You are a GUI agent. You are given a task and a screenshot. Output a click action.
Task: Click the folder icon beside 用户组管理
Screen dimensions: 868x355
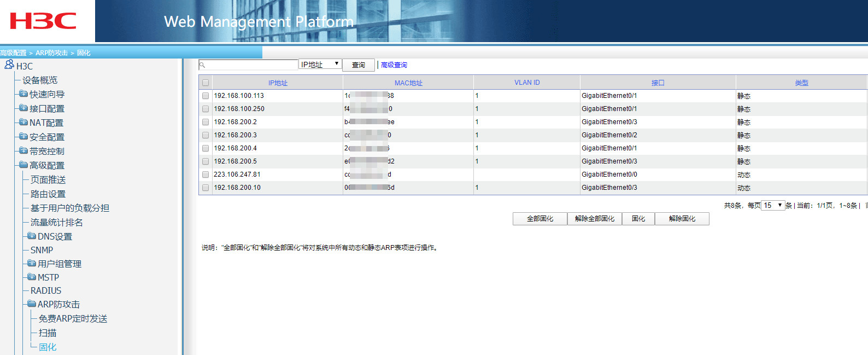click(32, 263)
